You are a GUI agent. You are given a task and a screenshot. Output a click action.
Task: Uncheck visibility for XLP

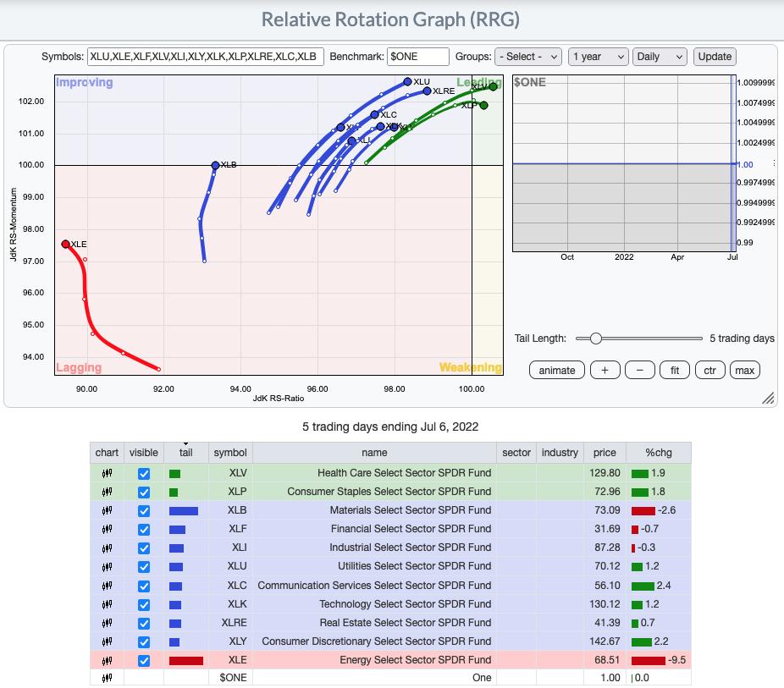pyautogui.click(x=143, y=493)
